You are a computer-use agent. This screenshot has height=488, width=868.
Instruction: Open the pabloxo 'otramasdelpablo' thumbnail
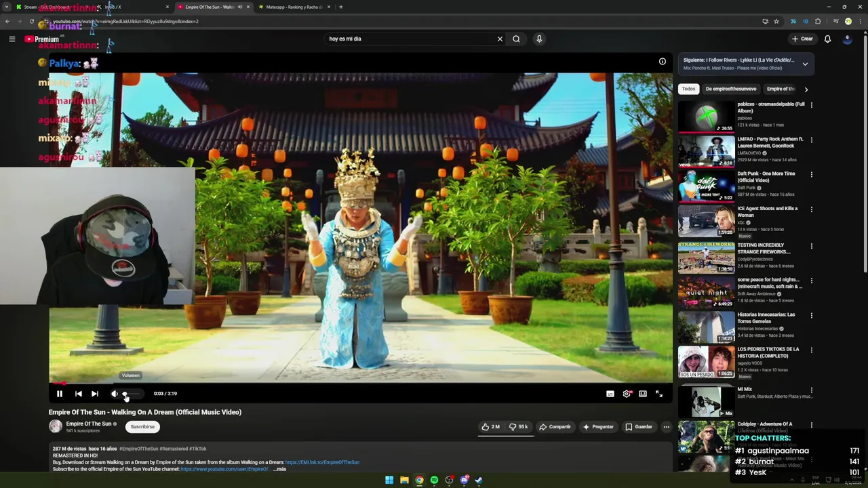click(x=707, y=117)
